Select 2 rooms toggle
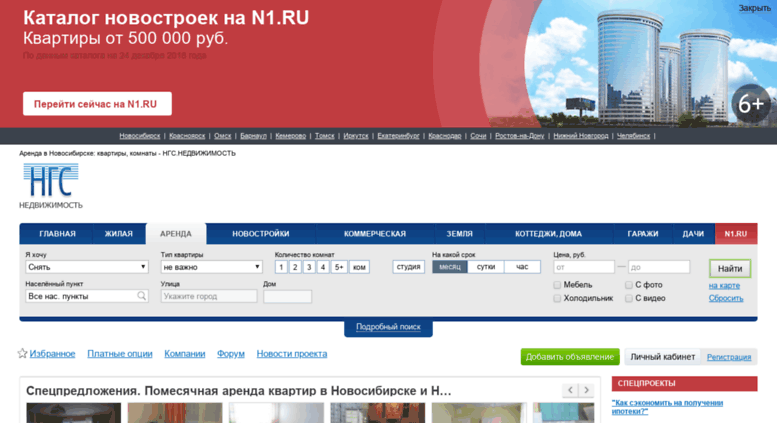The image size is (777, 423). point(295,267)
